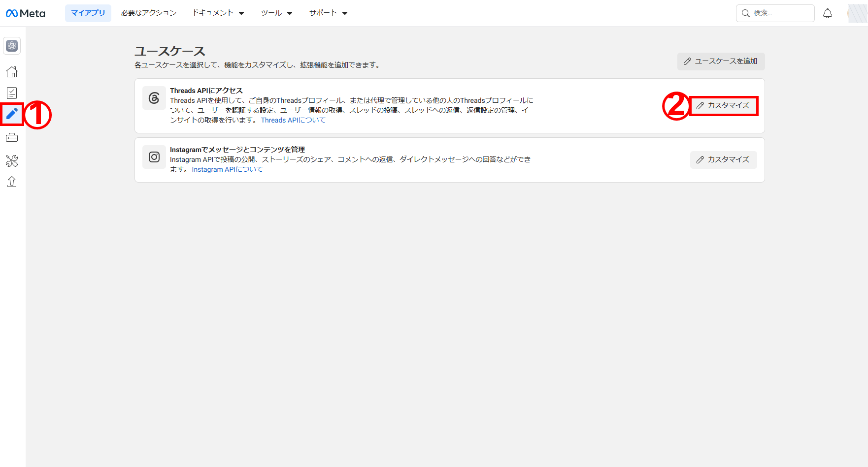Open the tools wrench icon in sidebar
The height and width of the screenshot is (467, 868).
point(12,160)
